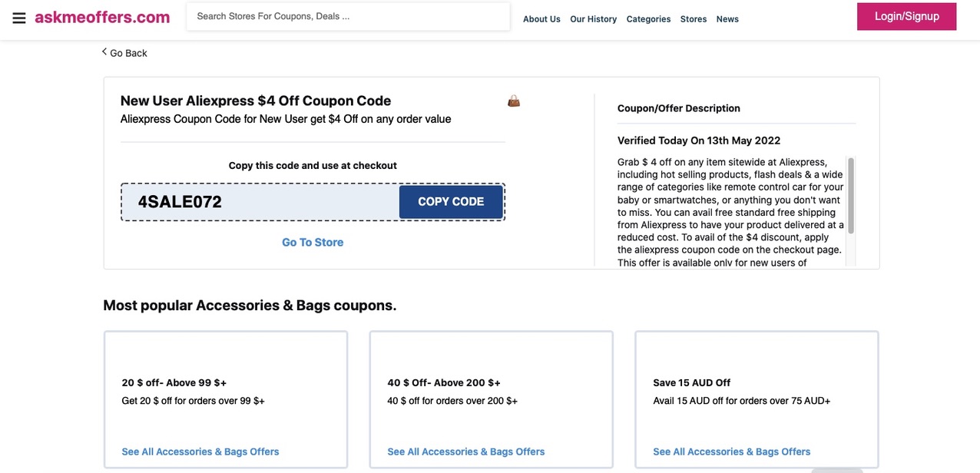The image size is (980, 473).
Task: Click the back chevron beside Go Back
Action: point(104,51)
